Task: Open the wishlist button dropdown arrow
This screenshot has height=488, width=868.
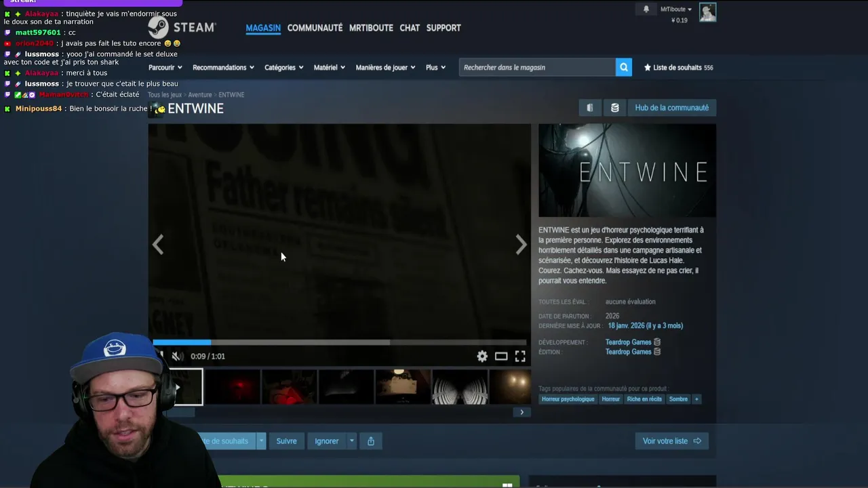Action: (x=261, y=441)
